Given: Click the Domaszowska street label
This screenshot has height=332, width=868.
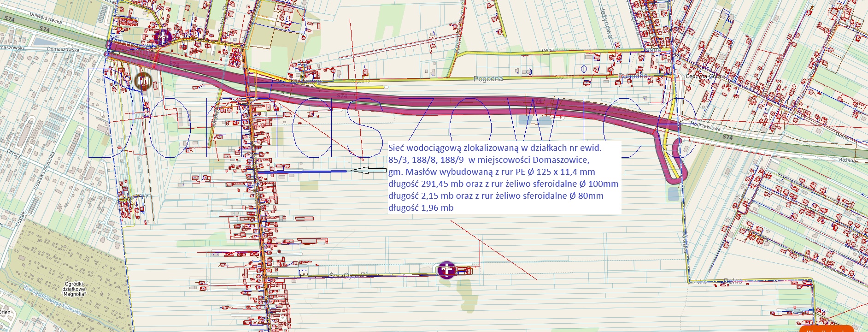Looking at the screenshot, I should pos(63,49).
